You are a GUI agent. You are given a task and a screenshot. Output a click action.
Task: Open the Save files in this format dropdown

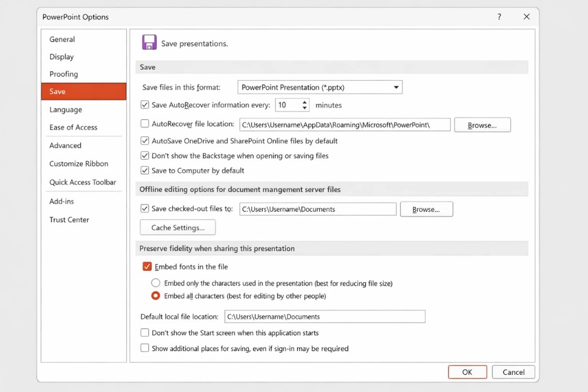(395, 86)
